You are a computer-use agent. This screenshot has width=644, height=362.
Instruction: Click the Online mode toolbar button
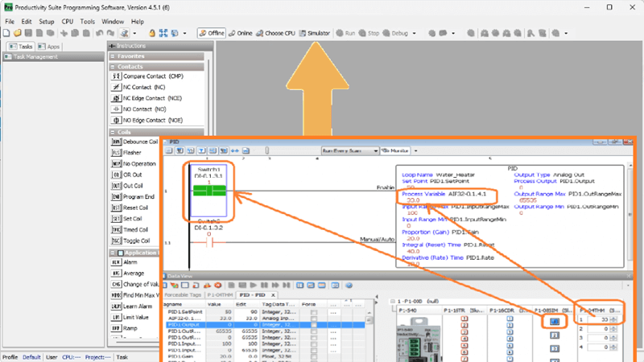pos(240,33)
